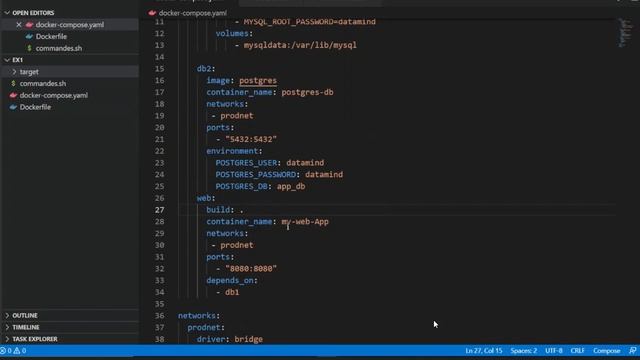This screenshot has width=640, height=360.
Task: Click 'build:' key on line 27
Action: click(x=220, y=210)
